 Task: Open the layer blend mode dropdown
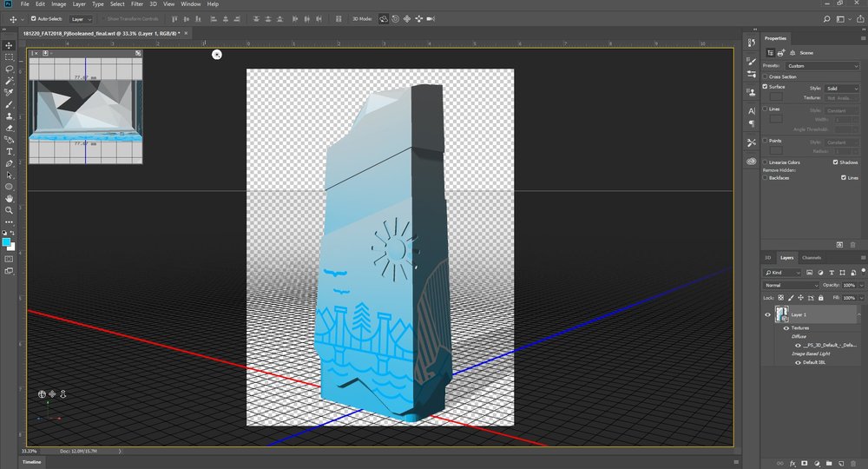pyautogui.click(x=790, y=285)
